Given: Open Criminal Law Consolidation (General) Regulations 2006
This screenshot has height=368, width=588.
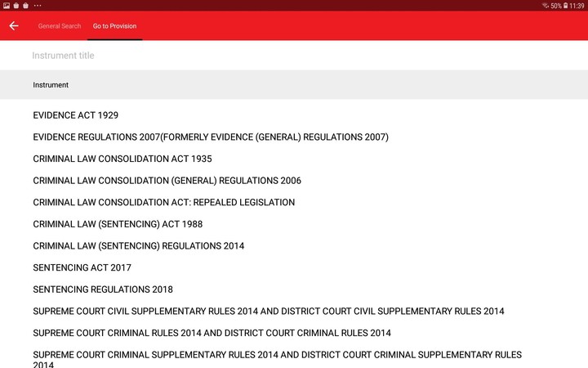Looking at the screenshot, I should pos(167,181).
